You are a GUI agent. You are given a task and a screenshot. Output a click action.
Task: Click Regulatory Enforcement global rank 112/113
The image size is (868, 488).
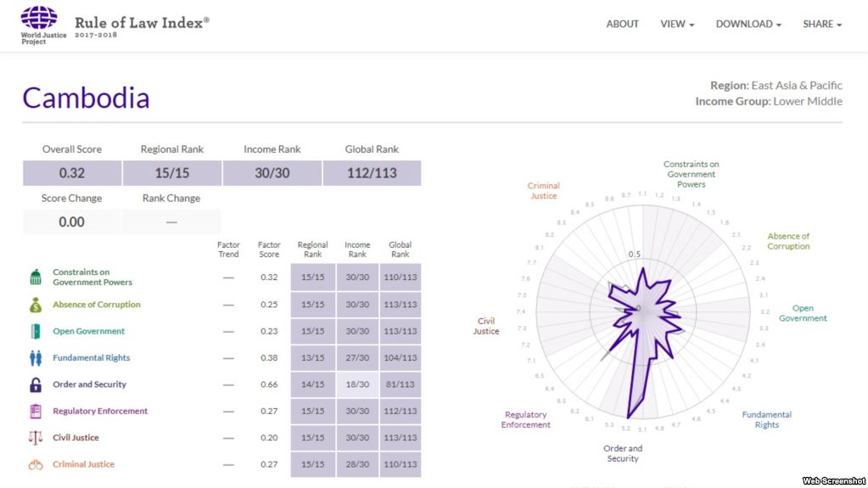(400, 411)
